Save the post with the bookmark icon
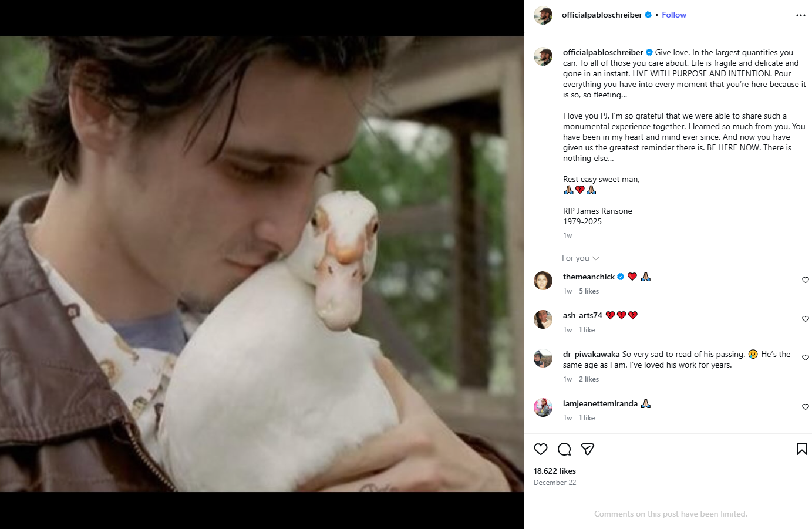 pyautogui.click(x=802, y=449)
